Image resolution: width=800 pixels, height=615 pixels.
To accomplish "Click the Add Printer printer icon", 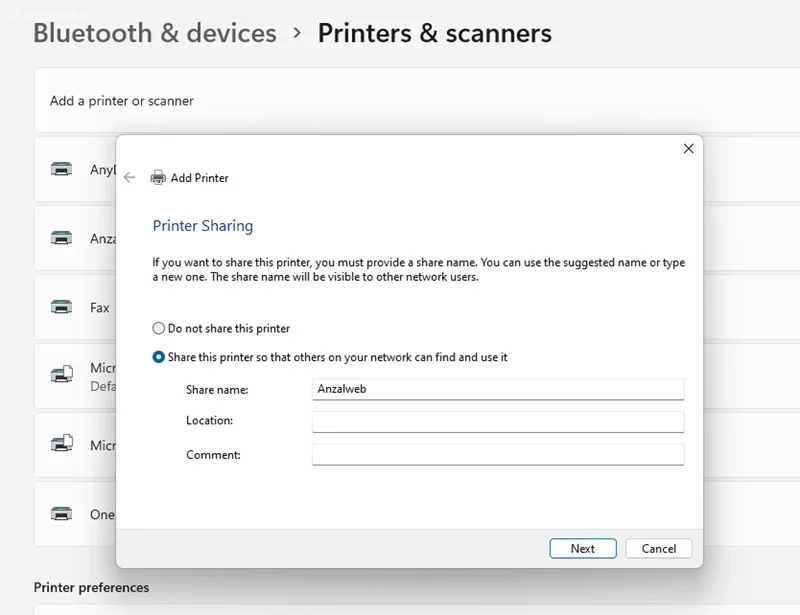I will click(x=158, y=178).
